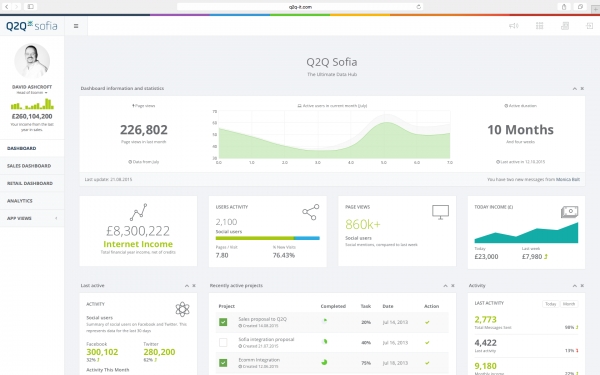600x375 pixels.
Task: Open the grid apps icon in header
Action: tap(540, 26)
